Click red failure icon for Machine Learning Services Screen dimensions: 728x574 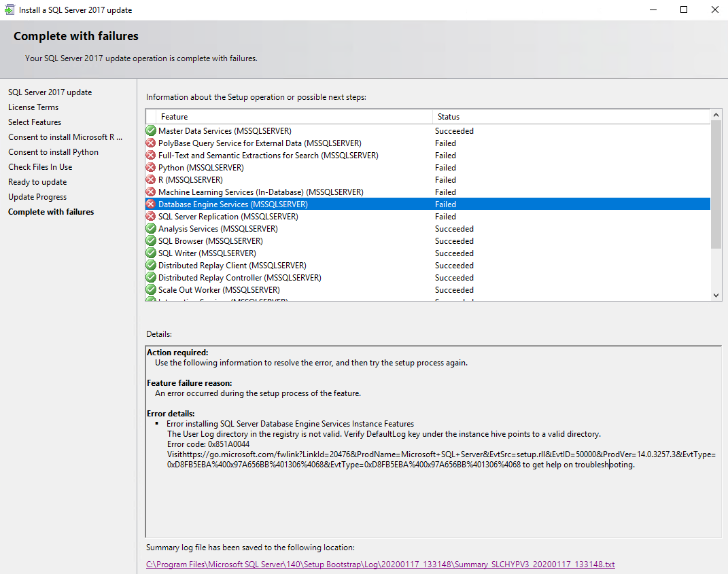click(x=151, y=192)
